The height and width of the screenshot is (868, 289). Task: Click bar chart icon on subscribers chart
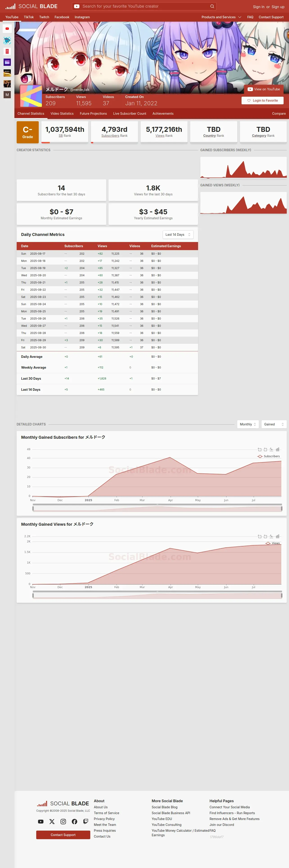point(278,449)
